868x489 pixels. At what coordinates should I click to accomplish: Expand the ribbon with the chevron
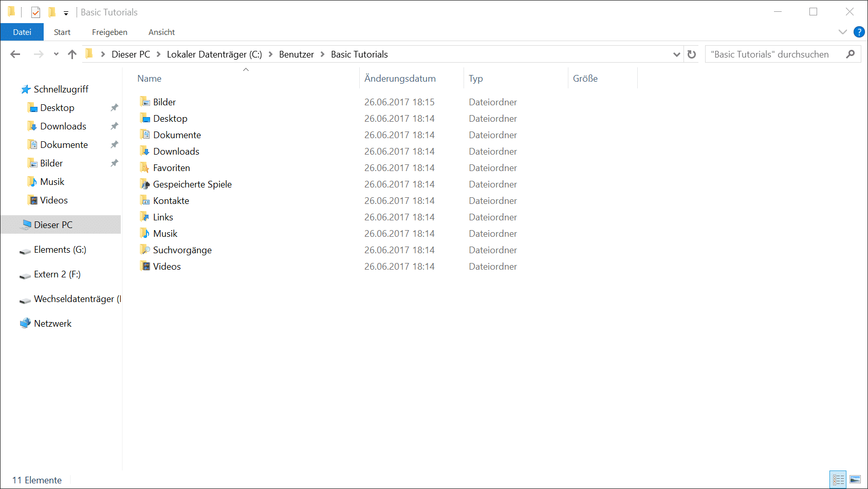[843, 32]
